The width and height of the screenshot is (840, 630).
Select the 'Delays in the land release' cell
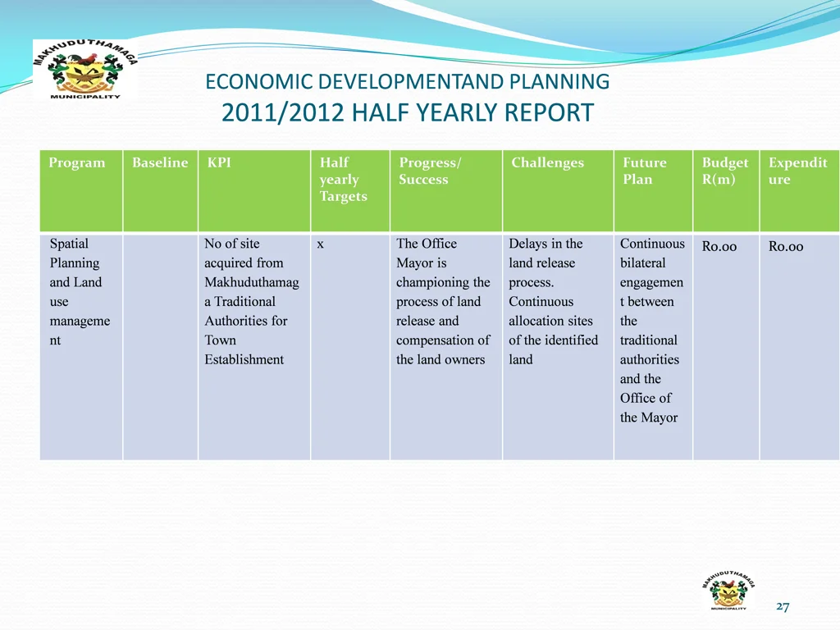coord(558,347)
